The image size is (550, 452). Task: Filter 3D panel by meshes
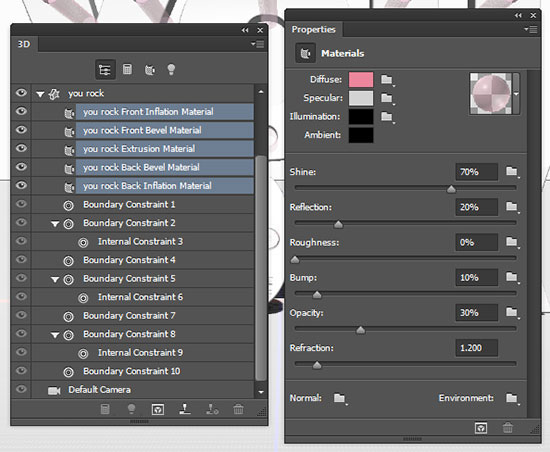(x=127, y=69)
